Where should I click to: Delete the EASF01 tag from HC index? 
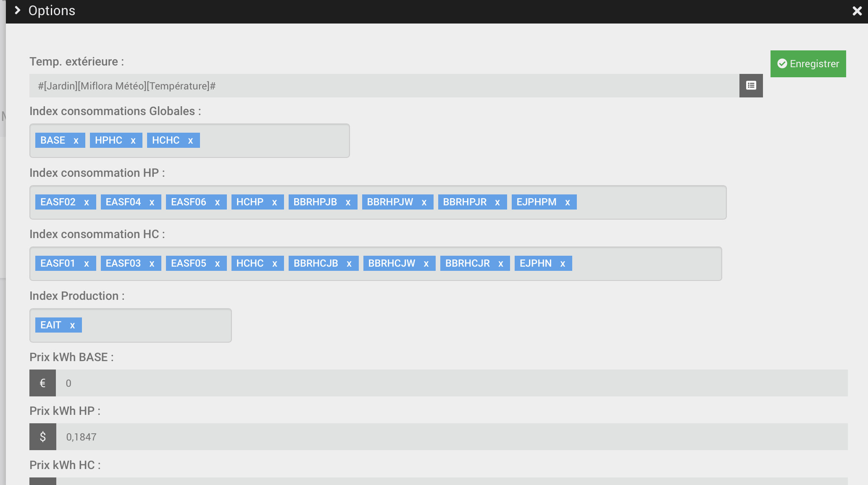point(87,264)
